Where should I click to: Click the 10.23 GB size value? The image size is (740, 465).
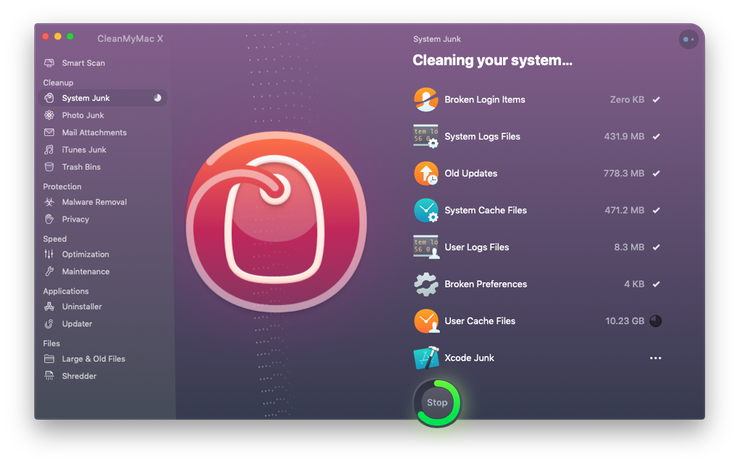625,321
